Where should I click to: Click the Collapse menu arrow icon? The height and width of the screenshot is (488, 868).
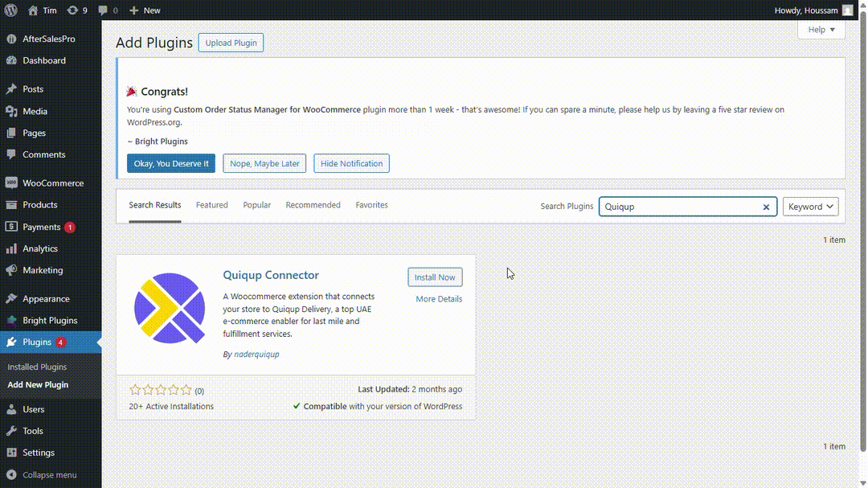point(11,474)
